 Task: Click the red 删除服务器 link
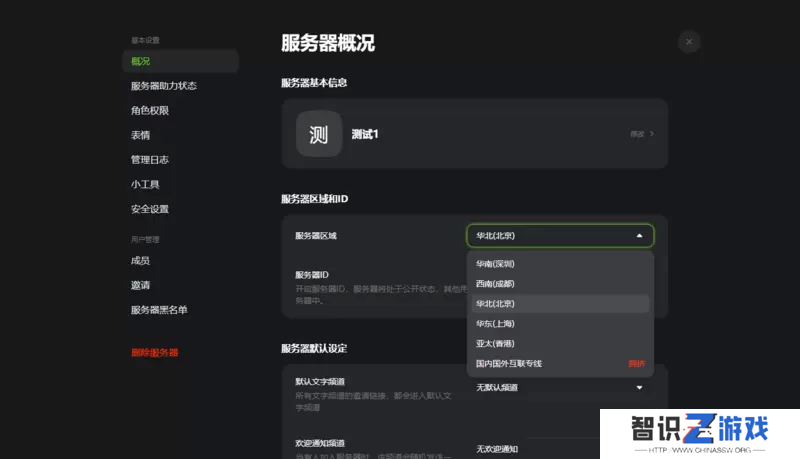[155, 352]
